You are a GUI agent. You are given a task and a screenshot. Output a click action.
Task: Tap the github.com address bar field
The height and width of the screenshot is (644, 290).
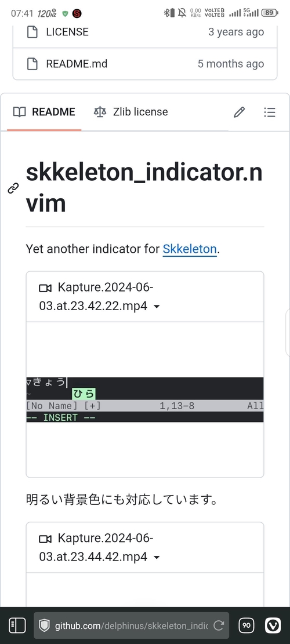[132, 625]
